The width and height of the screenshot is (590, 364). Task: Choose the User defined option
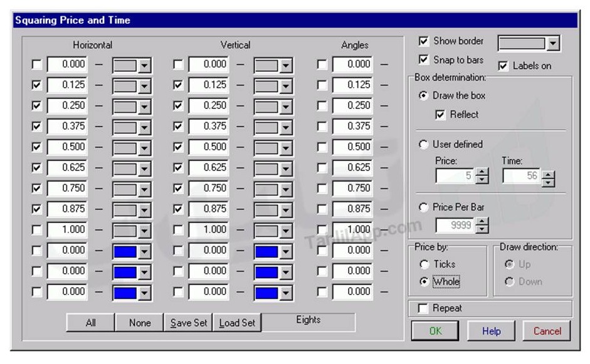coord(423,144)
